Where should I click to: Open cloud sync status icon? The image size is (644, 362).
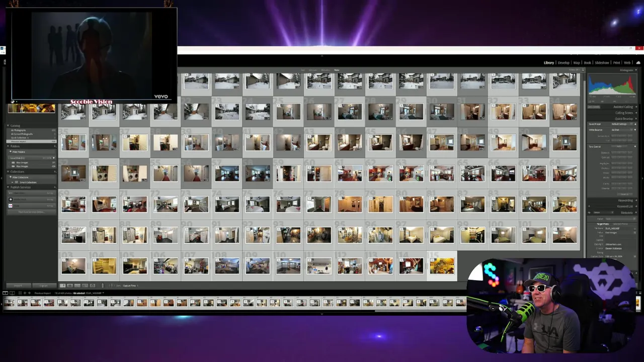pos(638,63)
